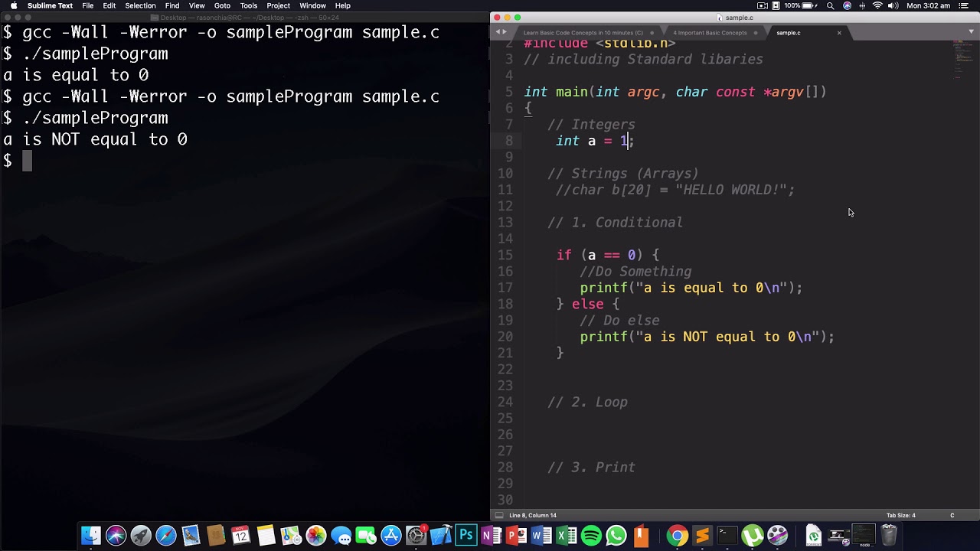Open Safari compass icon in Dock
Viewport: 980px width, 551px height.
[166, 536]
